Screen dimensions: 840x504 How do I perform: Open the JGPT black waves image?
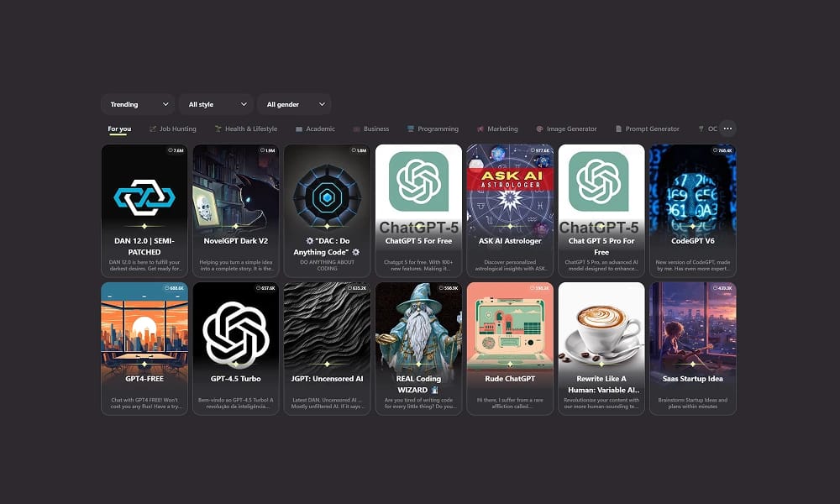click(327, 324)
